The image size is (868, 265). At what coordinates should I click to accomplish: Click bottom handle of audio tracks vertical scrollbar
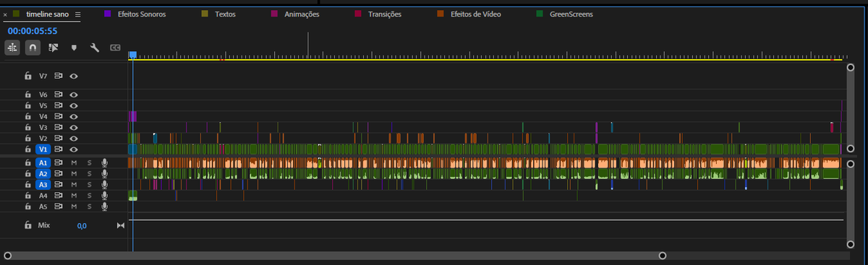click(850, 244)
